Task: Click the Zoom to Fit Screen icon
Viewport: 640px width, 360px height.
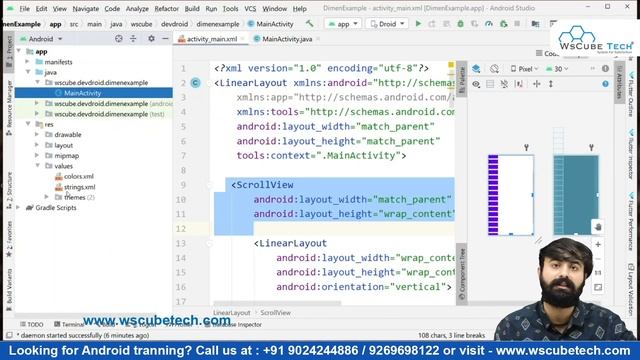Action: [598, 287]
